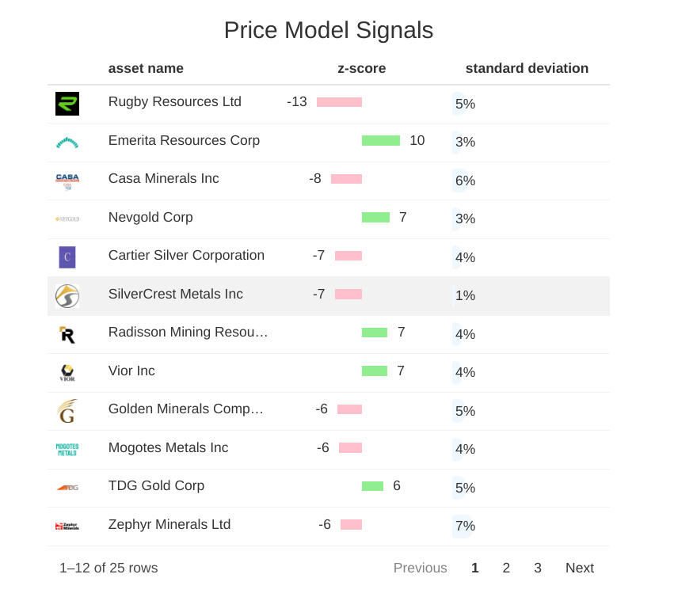Click Rugby Resources' pink z-score bar

(x=339, y=102)
